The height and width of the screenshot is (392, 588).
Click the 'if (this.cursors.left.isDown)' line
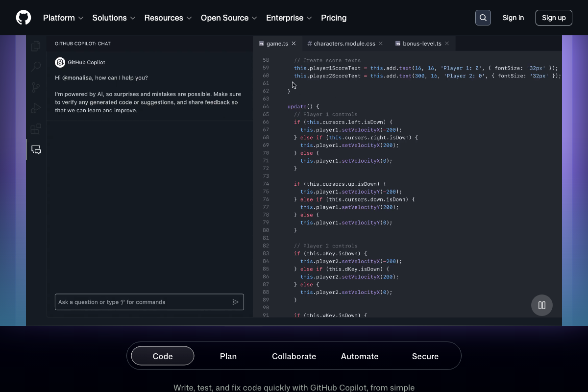tap(343, 122)
